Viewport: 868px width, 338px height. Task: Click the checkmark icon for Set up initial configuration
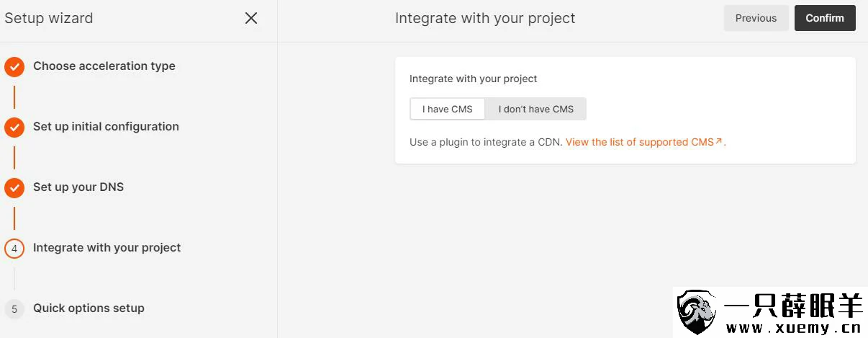coord(14,128)
